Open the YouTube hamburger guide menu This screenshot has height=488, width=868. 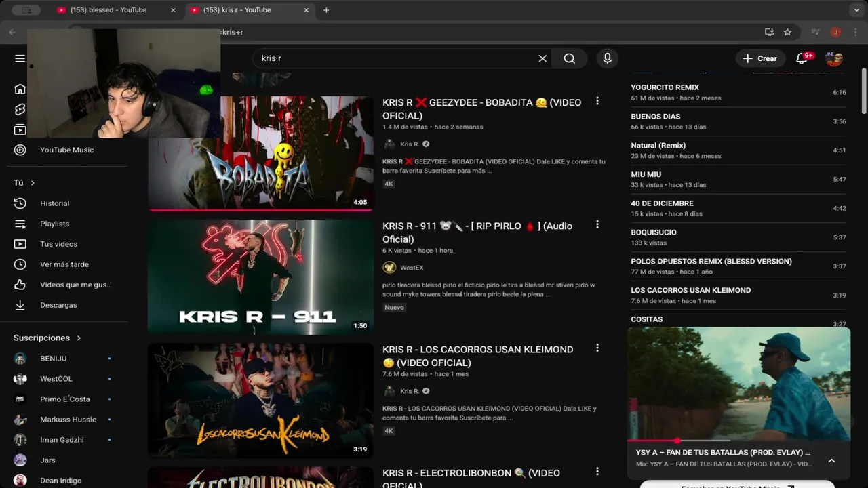[x=20, y=58]
